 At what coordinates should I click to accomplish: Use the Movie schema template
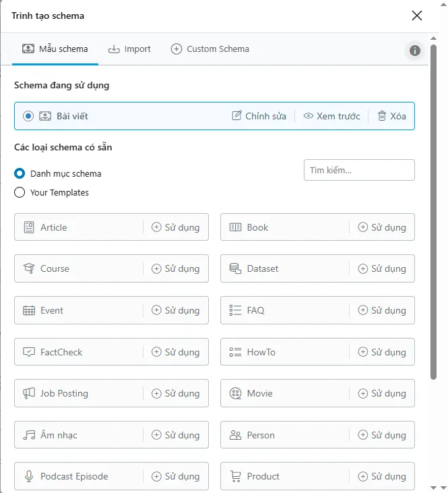[x=382, y=393]
